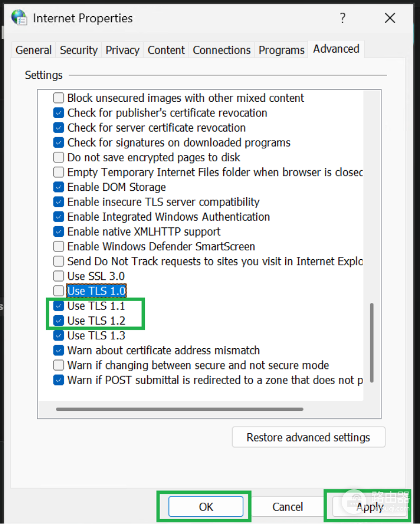Select the highlighted 'Use TLS 1.0' label

coord(97,291)
